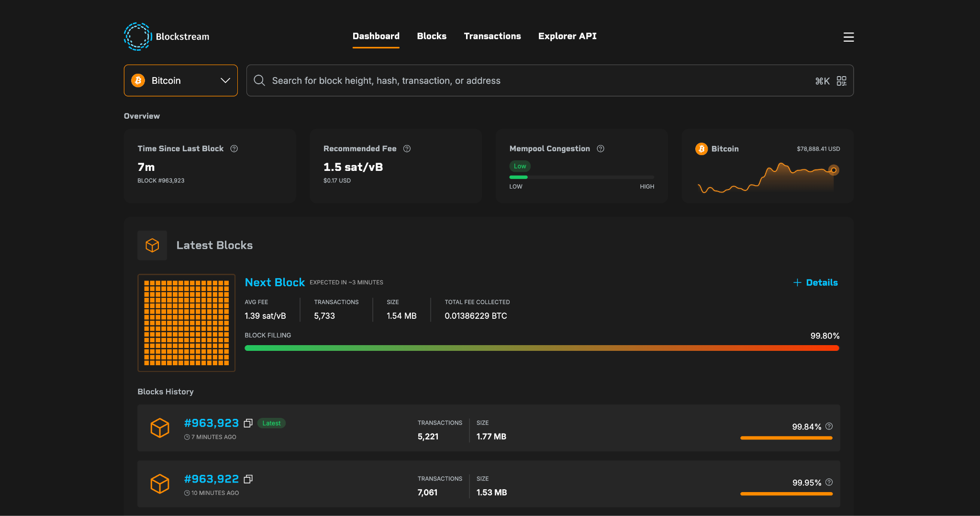Viewport: 980px width, 516px height.
Task: Click the $78,888.41 USD price
Action: (x=818, y=149)
